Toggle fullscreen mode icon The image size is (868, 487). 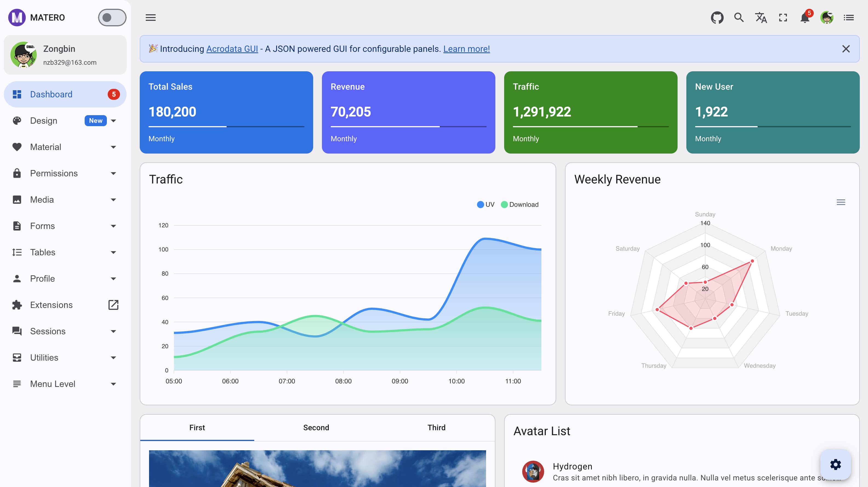(783, 17)
